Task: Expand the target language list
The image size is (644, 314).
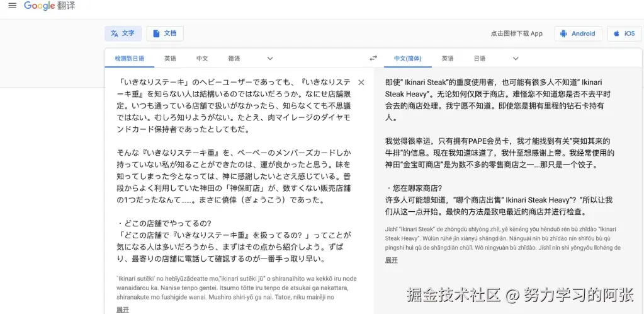Action: 516,59
